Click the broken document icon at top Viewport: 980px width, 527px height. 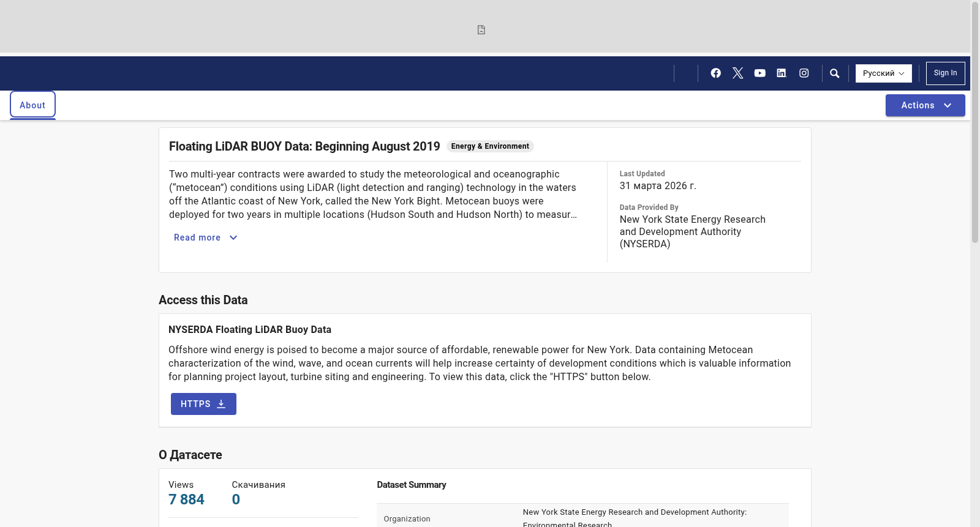tap(481, 30)
